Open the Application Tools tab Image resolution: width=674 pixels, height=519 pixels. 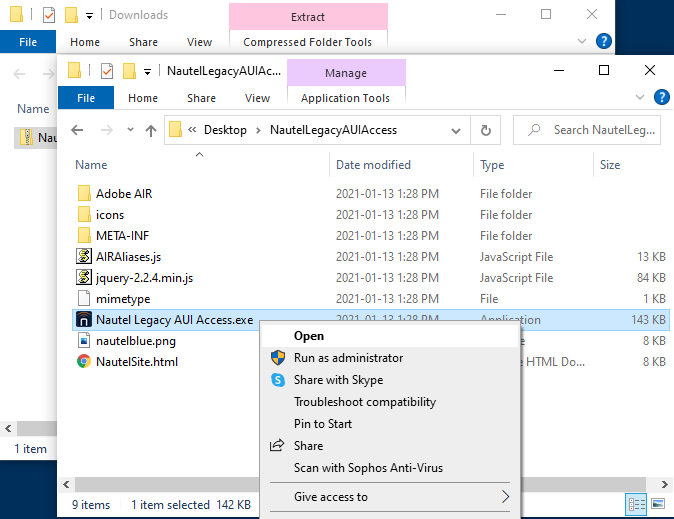click(x=345, y=98)
